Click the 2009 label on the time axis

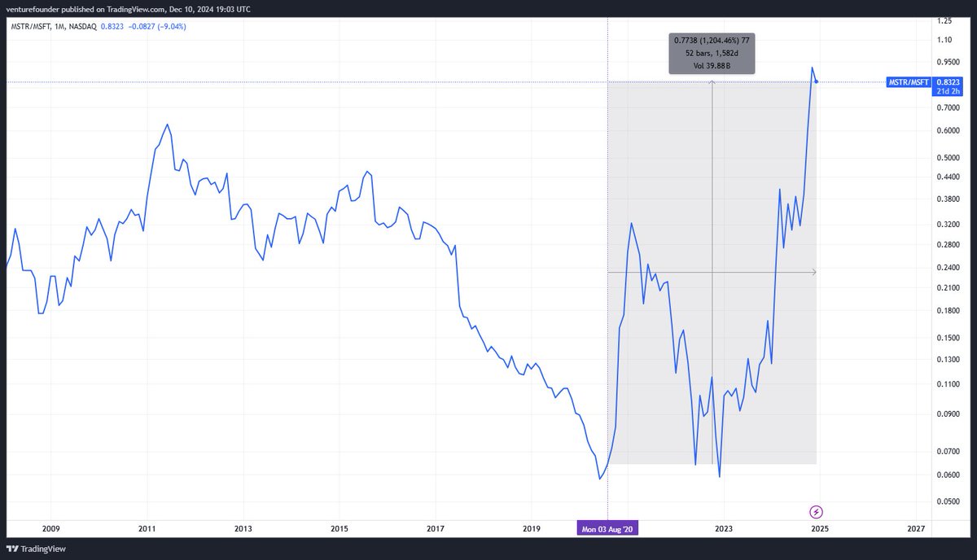(x=50, y=528)
